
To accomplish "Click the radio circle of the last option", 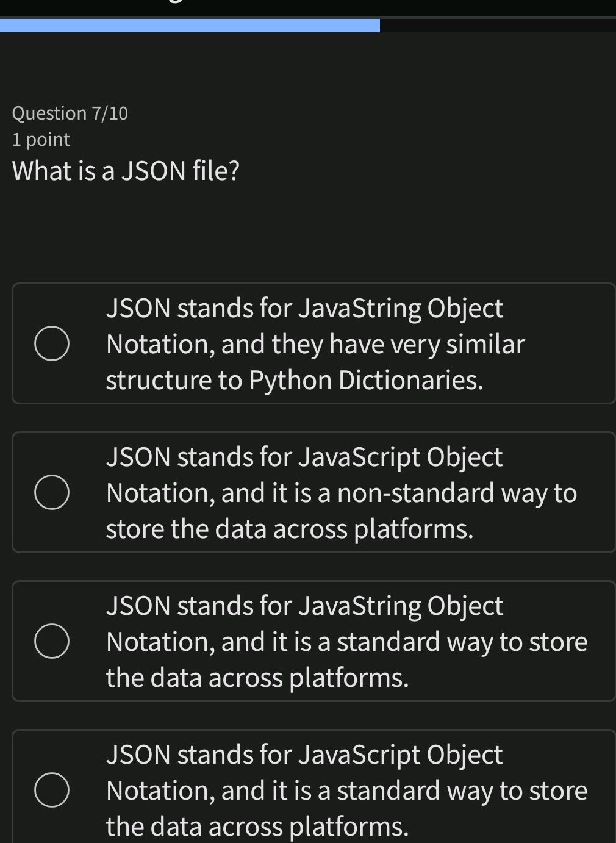I will [x=52, y=789].
